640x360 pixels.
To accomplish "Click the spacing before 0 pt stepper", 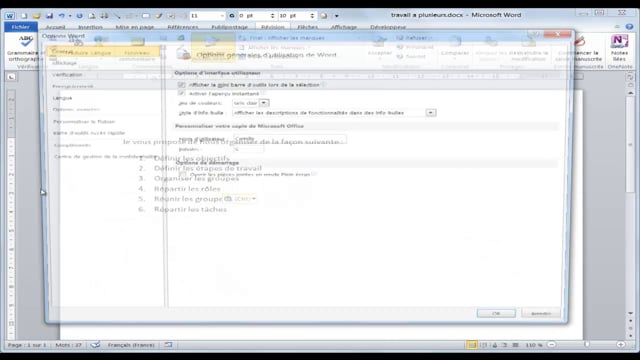I will pos(272,16).
